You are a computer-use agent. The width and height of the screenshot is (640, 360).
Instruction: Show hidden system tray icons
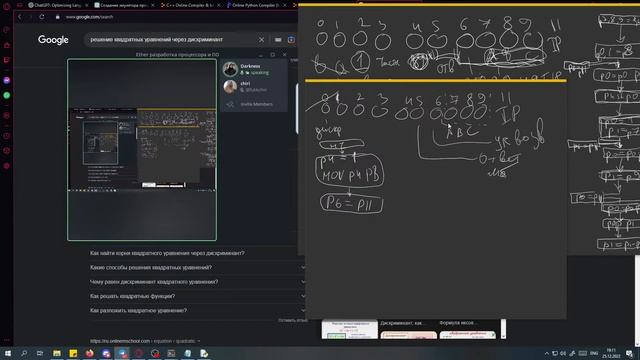pos(547,353)
